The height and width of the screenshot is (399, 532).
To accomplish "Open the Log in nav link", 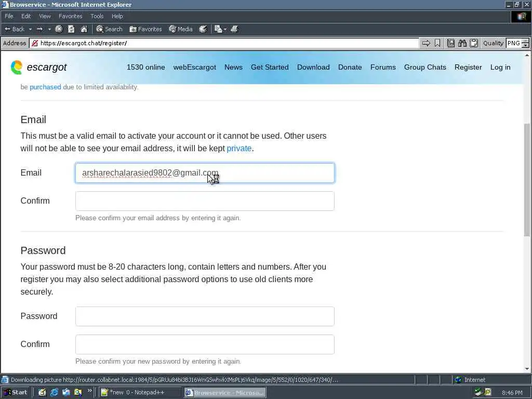I will coord(500,67).
